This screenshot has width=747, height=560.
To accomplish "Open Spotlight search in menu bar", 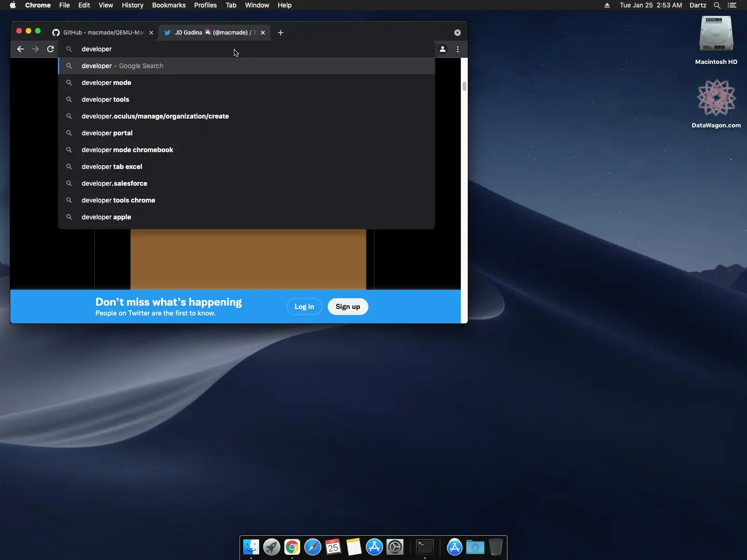I will point(717,5).
